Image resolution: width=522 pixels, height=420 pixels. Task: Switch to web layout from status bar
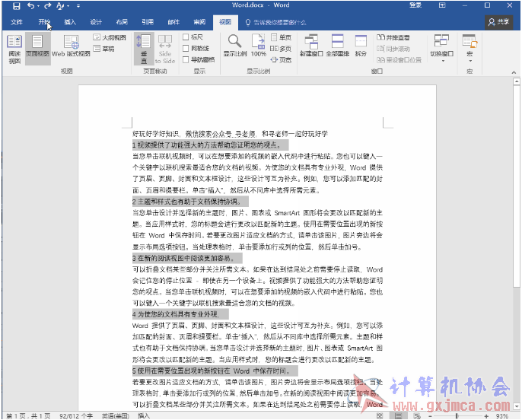417,416
